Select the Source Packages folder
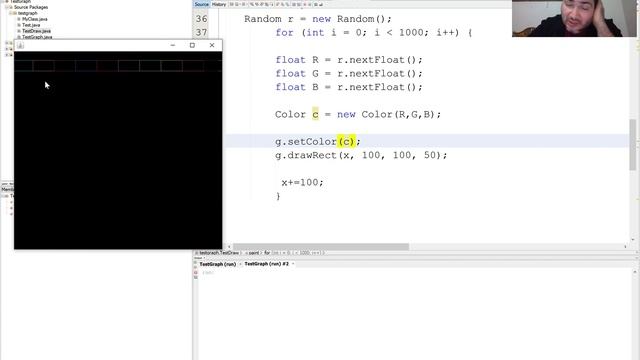640x360 pixels. [31, 7]
